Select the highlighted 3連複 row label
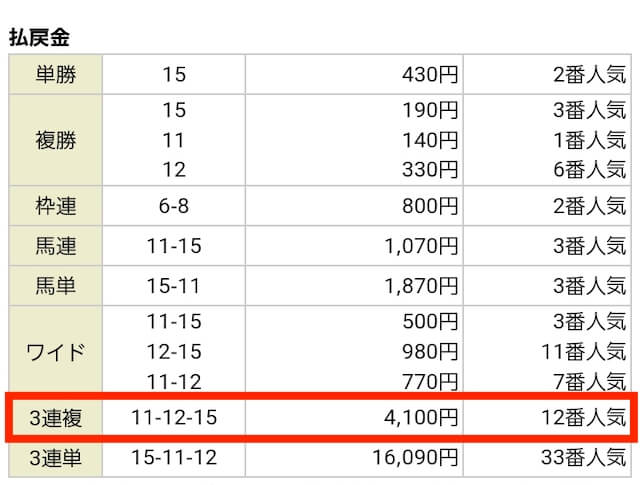Viewport: 640px width, 485px height. (56, 418)
